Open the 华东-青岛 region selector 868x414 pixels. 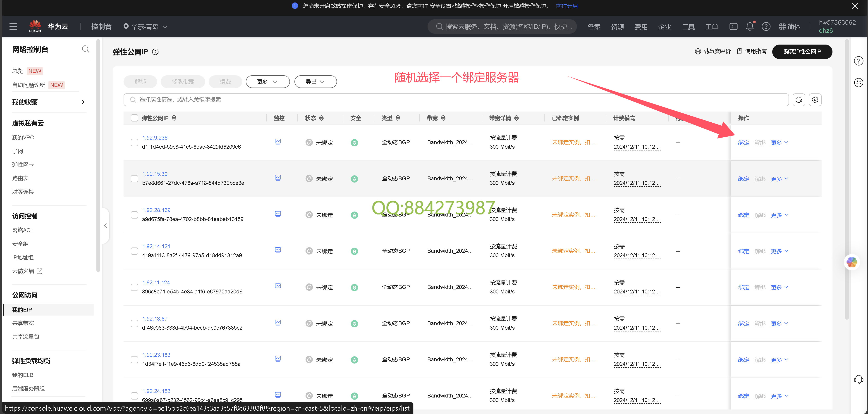(x=145, y=26)
